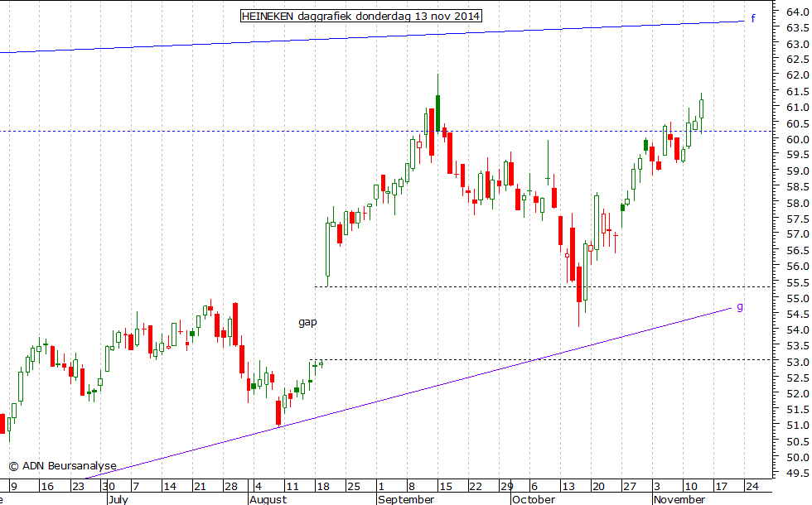Image resolution: width=812 pixels, height=505 pixels.
Task: Click the date label 17 on the time axis
Action: pyautogui.click(x=722, y=487)
